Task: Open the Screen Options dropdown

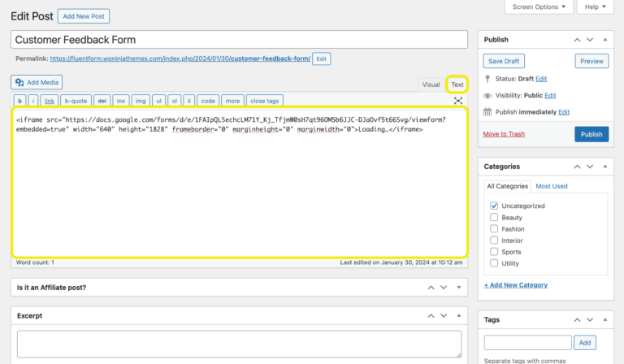Action: click(x=539, y=6)
